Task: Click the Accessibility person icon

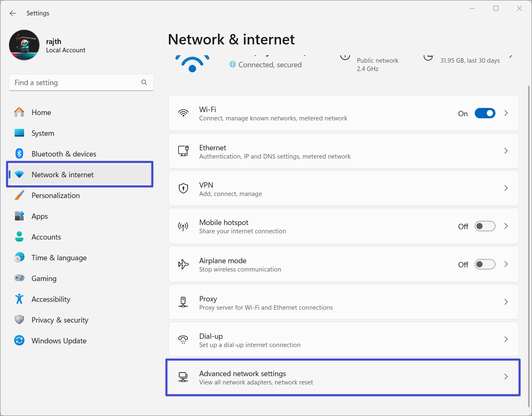Action: pos(20,299)
